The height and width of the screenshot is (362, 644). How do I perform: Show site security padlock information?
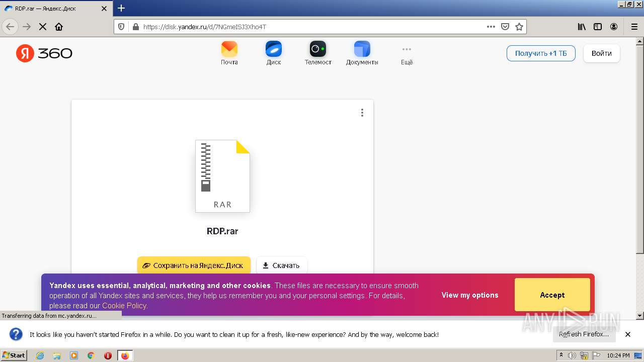coord(135,27)
